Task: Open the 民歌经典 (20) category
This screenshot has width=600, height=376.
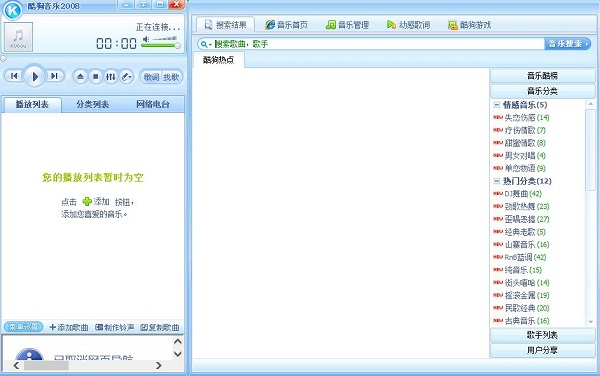Action: point(527,308)
